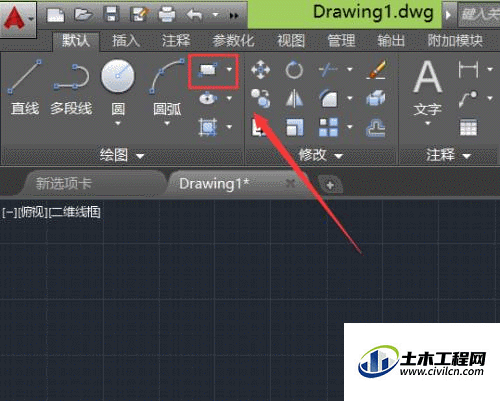Select the Circle (圆) tool
Screen dimensions: 500x401
(118, 87)
